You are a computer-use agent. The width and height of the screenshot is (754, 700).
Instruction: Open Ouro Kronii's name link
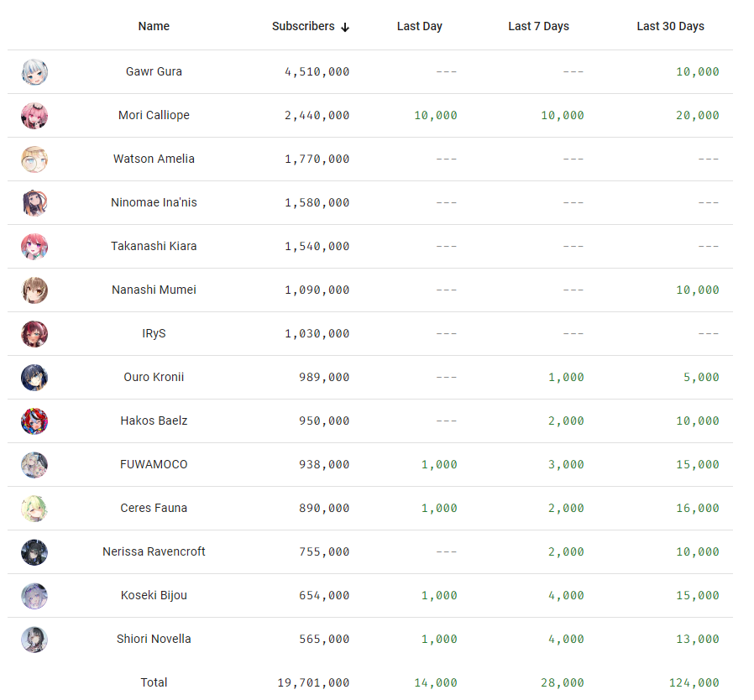click(154, 377)
